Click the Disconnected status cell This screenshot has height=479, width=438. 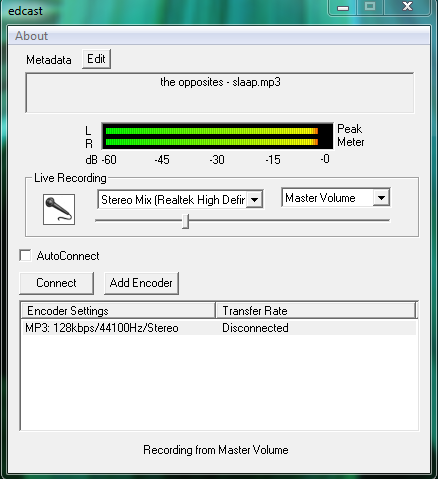pos(255,328)
